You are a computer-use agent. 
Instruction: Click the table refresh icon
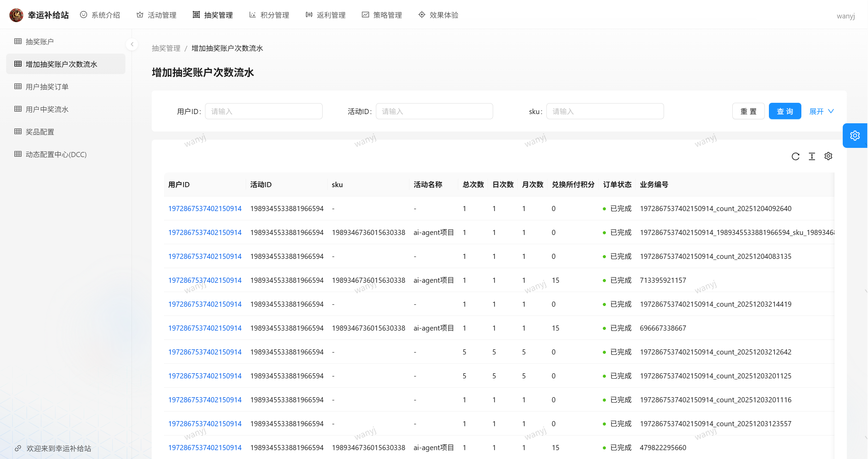[795, 156]
